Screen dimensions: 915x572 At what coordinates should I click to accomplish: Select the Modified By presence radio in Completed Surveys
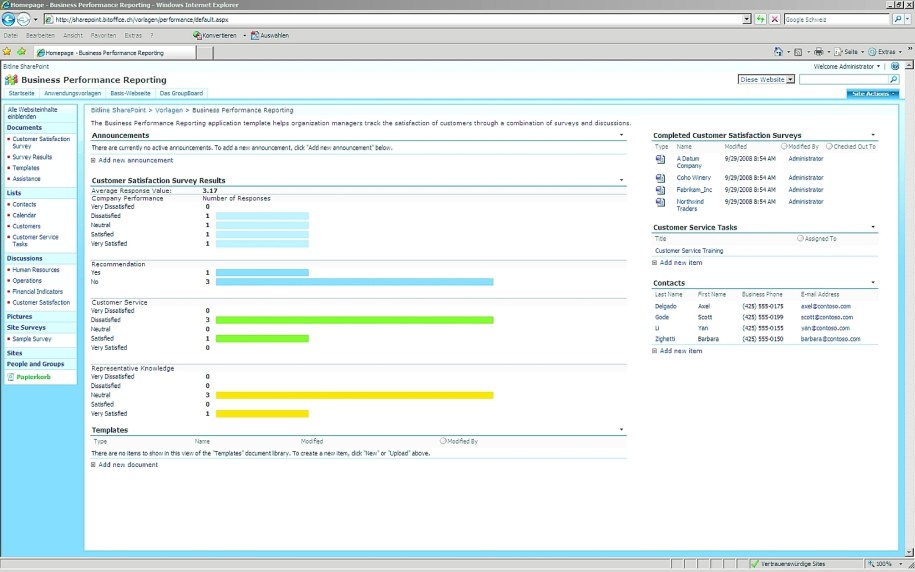coord(784,146)
